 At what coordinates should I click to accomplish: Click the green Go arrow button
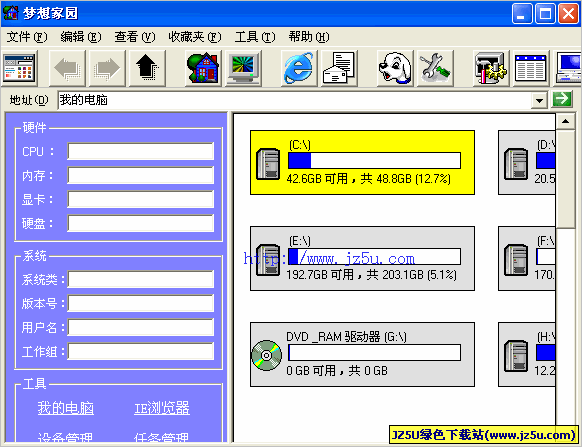coord(562,99)
